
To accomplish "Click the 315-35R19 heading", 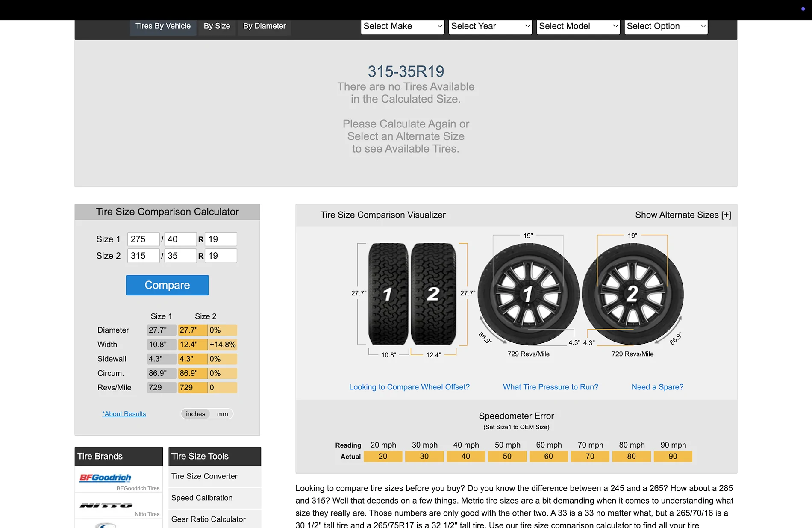I will 406,71.
